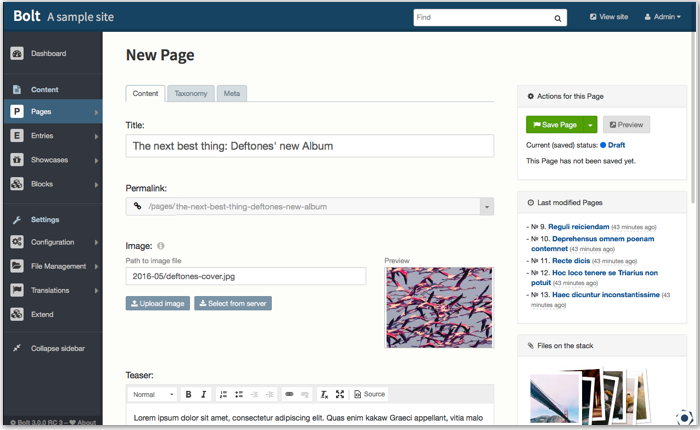Screen dimensions: 700x430
Task: Insert bulleted list in Teaser
Action: click(x=239, y=394)
